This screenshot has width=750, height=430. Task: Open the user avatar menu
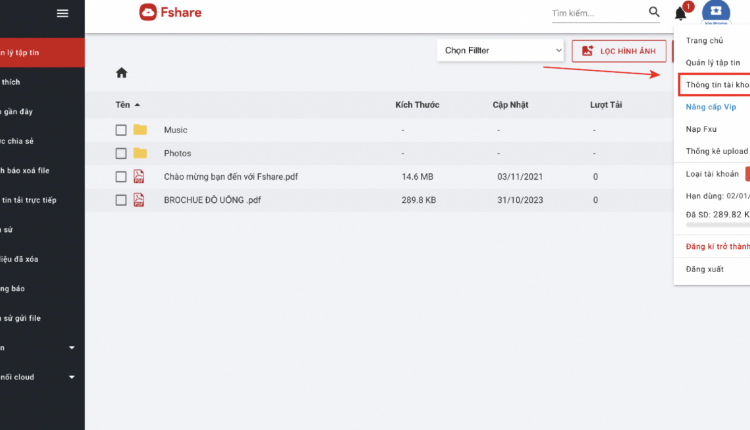click(x=716, y=11)
